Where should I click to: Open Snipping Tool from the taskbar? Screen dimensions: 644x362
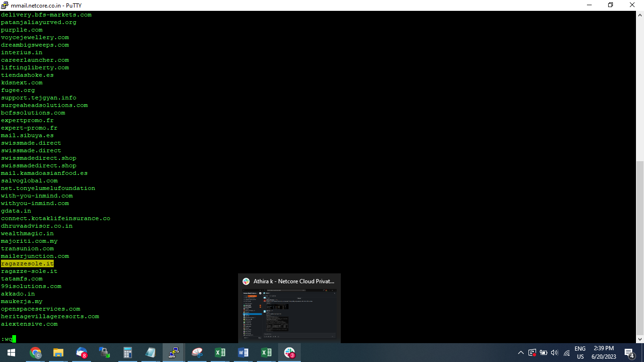pyautogui.click(x=197, y=353)
